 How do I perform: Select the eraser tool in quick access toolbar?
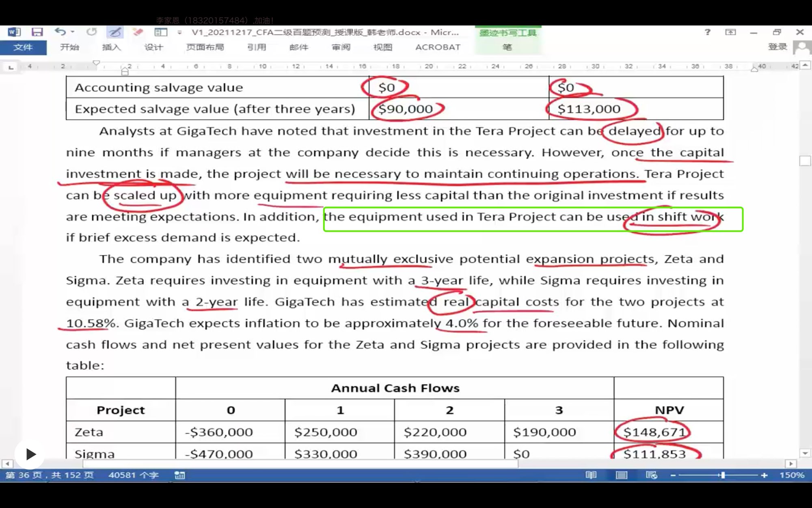(138, 32)
